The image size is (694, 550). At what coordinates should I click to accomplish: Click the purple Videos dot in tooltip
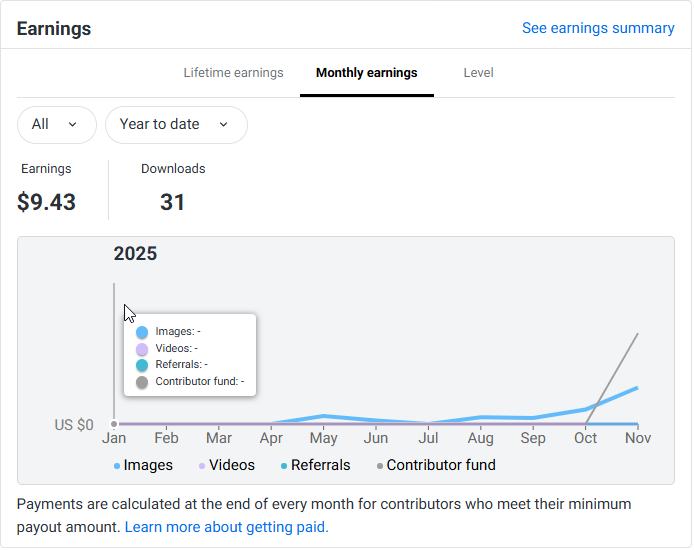142,349
